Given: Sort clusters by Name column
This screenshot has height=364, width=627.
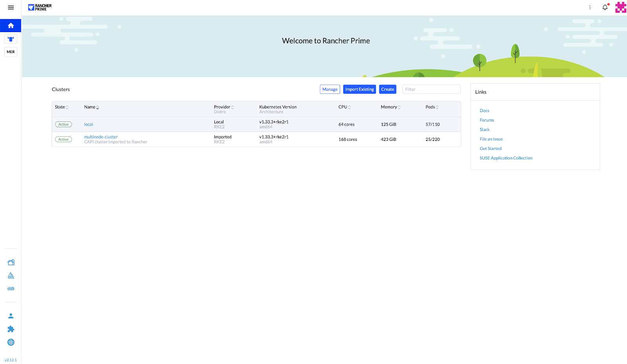Looking at the screenshot, I should pyautogui.click(x=91, y=107).
